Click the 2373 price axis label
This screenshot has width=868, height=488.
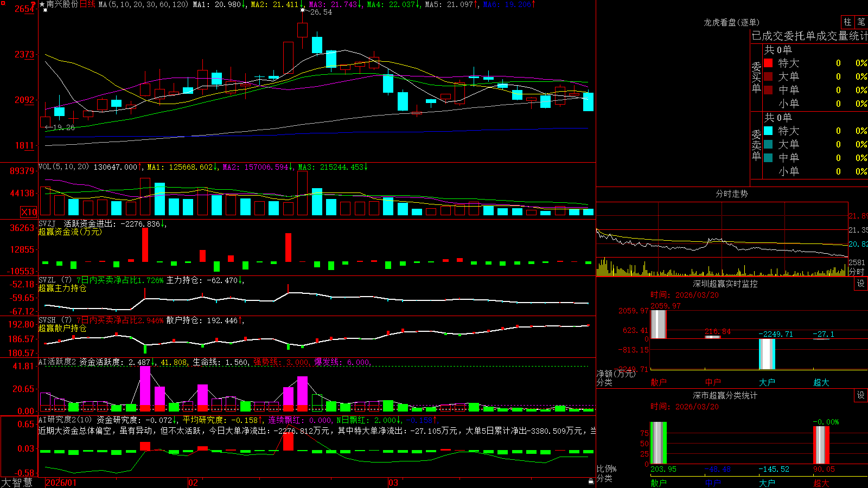click(x=24, y=54)
